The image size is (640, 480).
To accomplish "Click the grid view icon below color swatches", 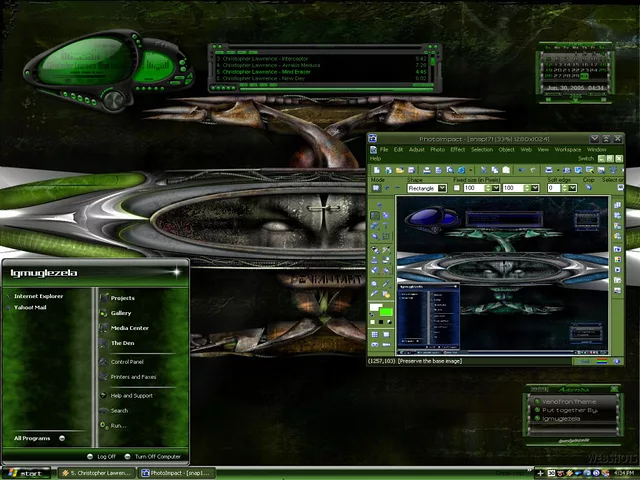I will pos(375,334).
